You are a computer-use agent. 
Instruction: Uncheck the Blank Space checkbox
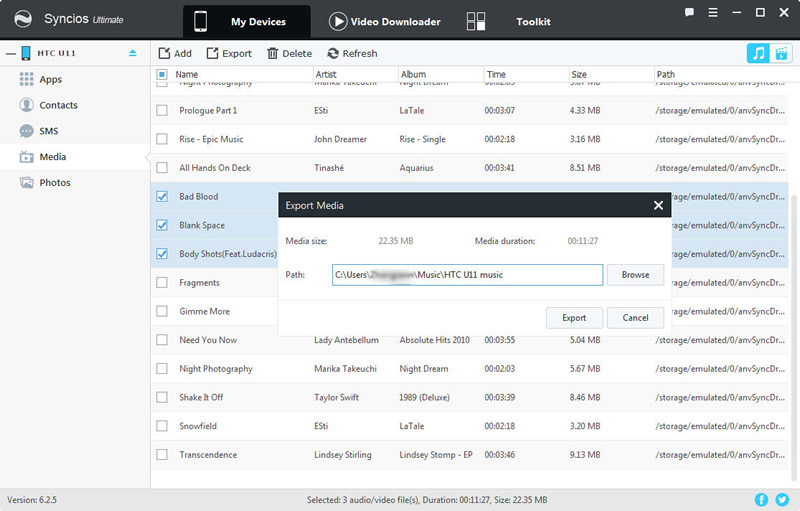click(162, 225)
